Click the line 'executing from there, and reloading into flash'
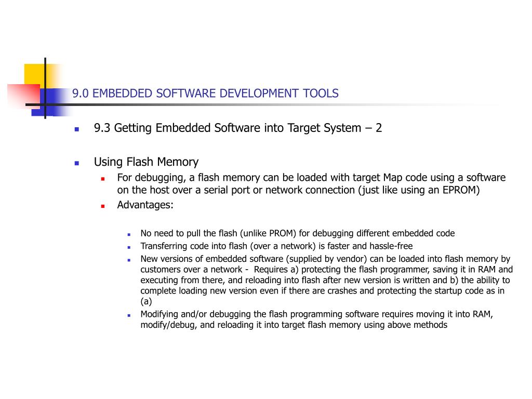Viewport: 532px width, 399px height. (x=325, y=280)
